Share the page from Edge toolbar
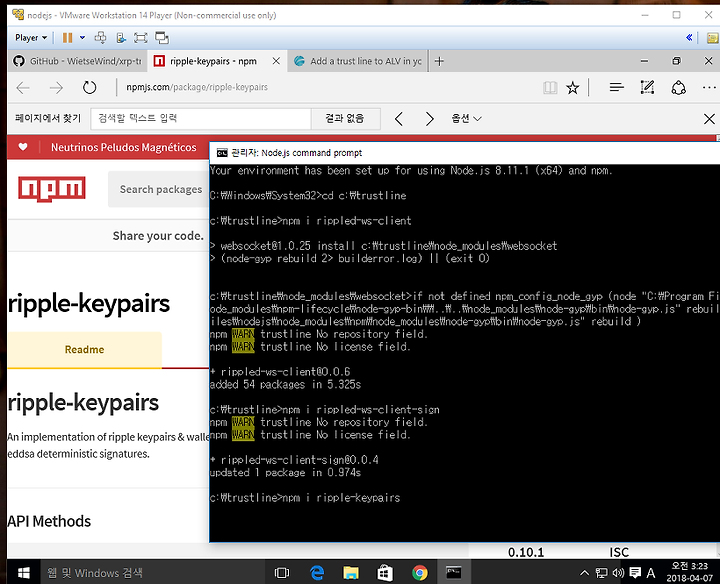Screen dimensions: 720x584 coord(678,87)
